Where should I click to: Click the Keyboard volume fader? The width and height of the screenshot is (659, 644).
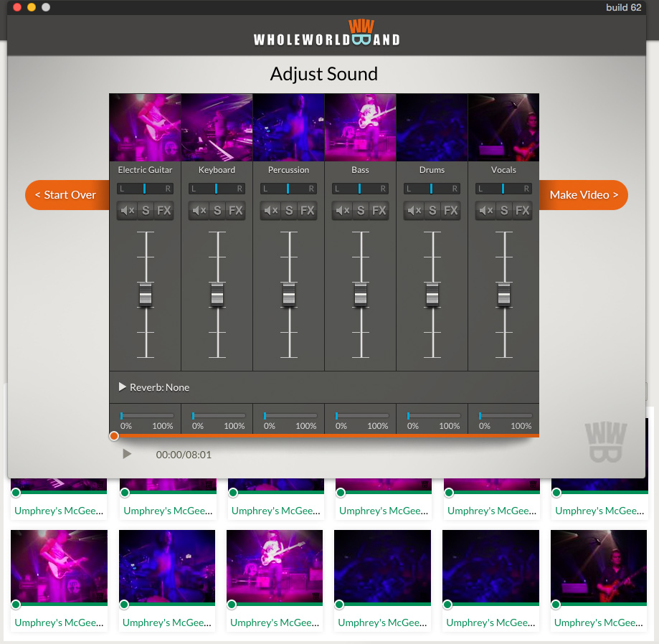[217, 294]
